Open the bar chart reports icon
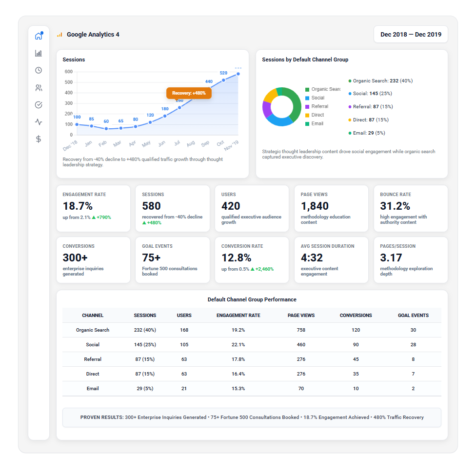The image size is (476, 476). point(39,53)
